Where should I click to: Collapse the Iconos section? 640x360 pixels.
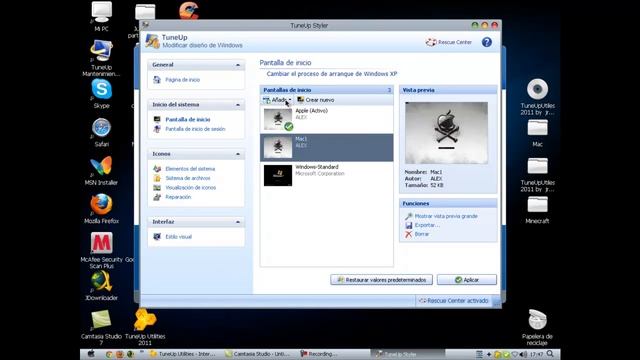tap(238, 154)
